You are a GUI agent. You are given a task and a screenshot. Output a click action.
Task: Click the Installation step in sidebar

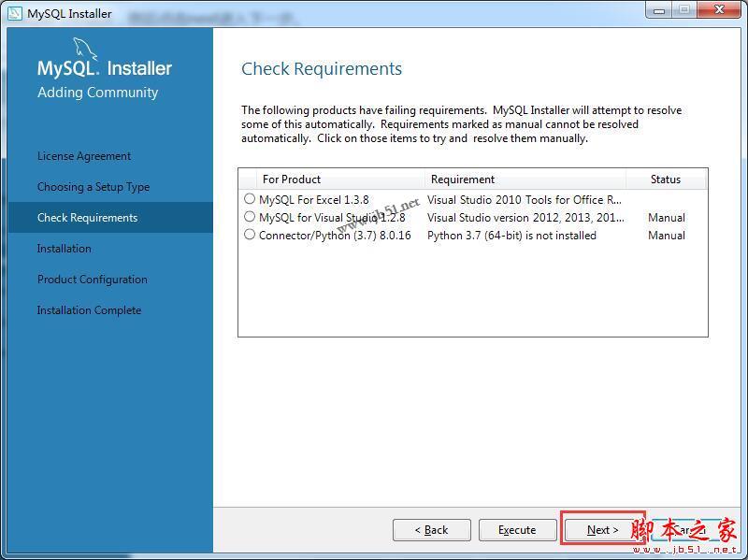click(64, 248)
